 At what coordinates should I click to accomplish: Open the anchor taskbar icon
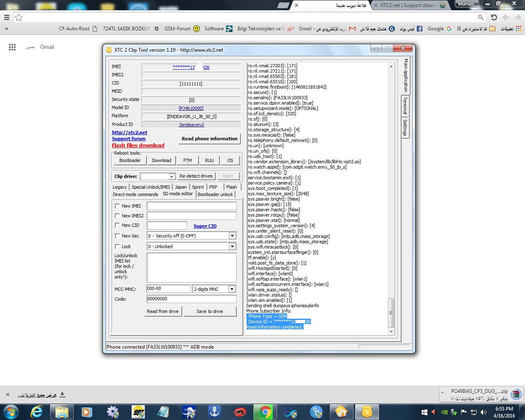[214, 412]
